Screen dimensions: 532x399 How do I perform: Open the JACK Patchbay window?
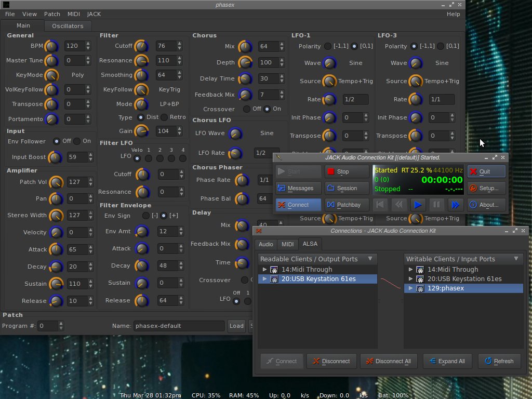point(347,205)
